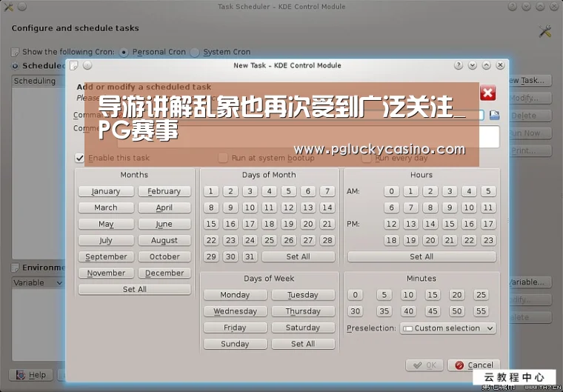This screenshot has height=392, width=563.
Task: Click New Task button in Task Scheduler window
Action: [530, 81]
